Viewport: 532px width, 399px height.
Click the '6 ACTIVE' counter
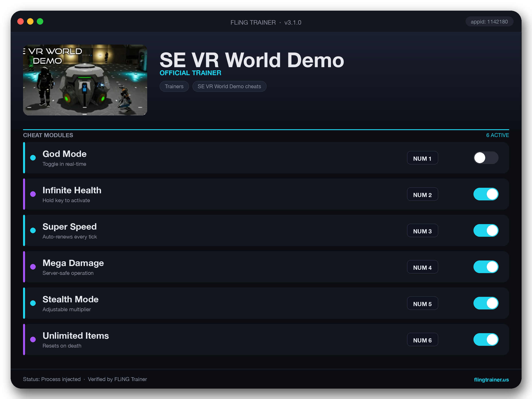497,135
